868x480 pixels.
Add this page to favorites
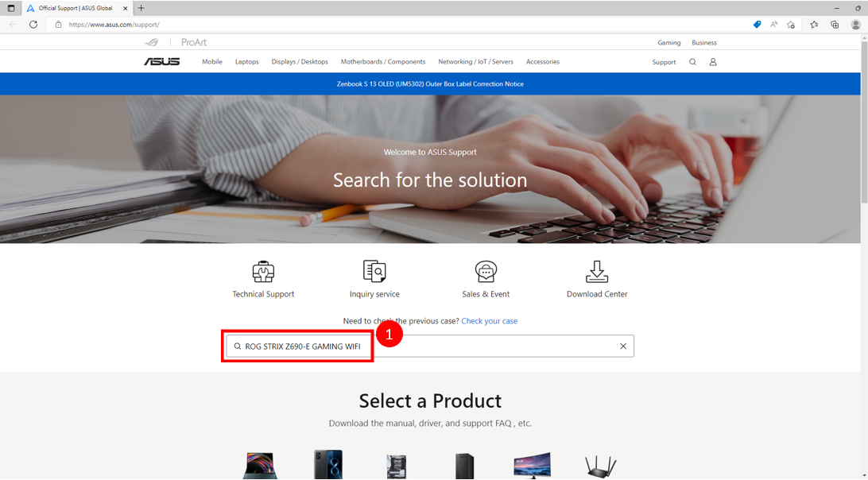click(791, 25)
